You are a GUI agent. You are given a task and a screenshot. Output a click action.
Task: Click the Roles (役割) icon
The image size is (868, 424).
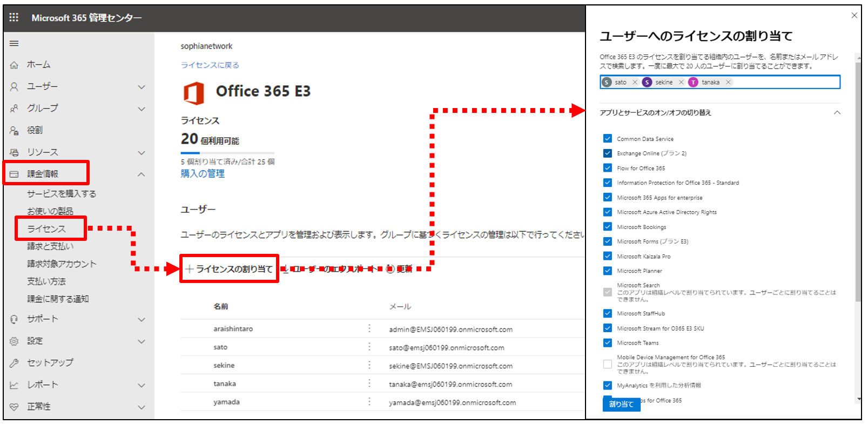coord(14,130)
